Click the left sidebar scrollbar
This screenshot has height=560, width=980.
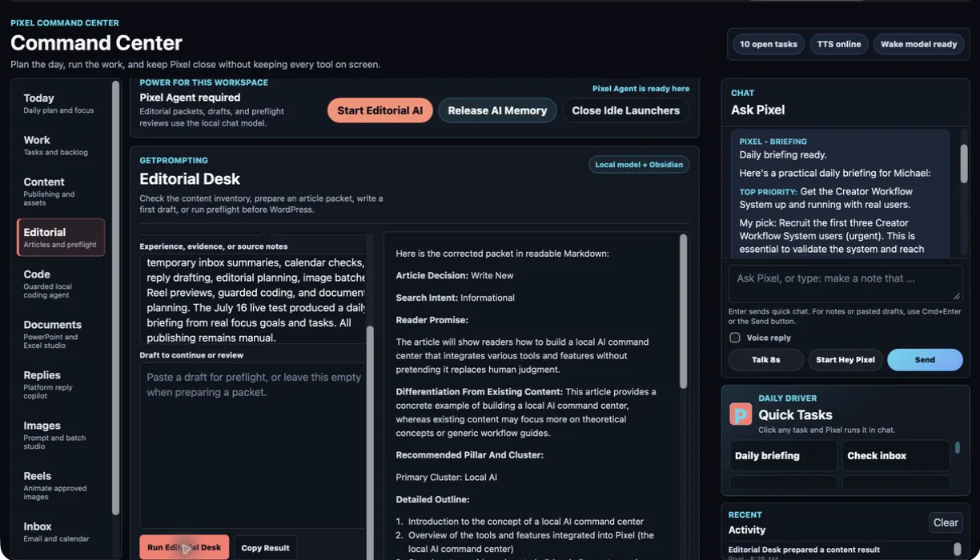click(x=115, y=296)
